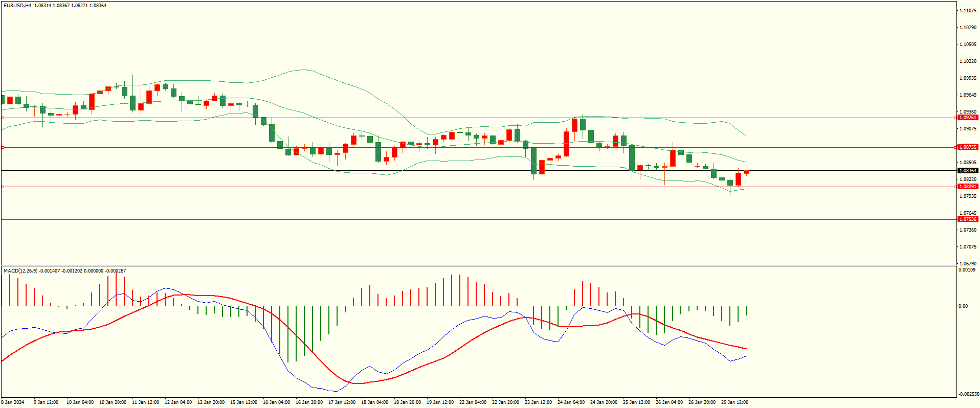
Task: Click the 0.00 level on MACD scale
Action: click(x=963, y=306)
